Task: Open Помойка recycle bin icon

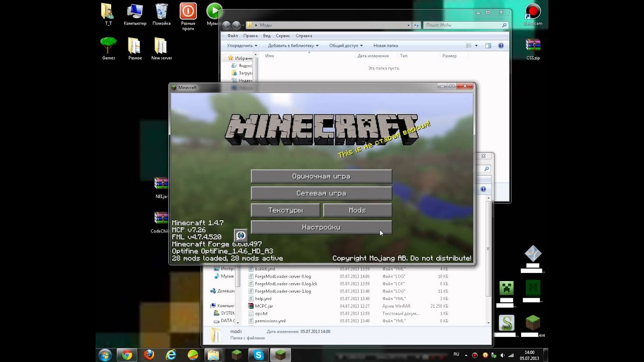Action: (x=162, y=14)
